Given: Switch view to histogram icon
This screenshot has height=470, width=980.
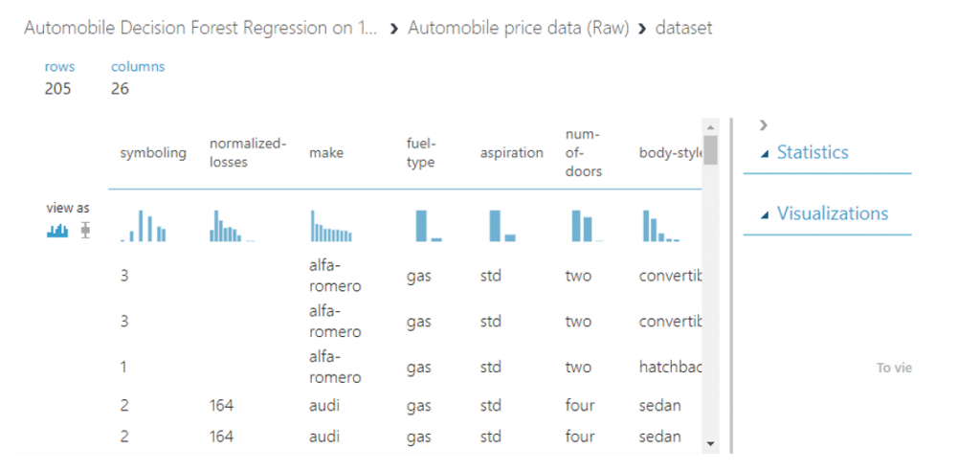Looking at the screenshot, I should coord(57,231).
